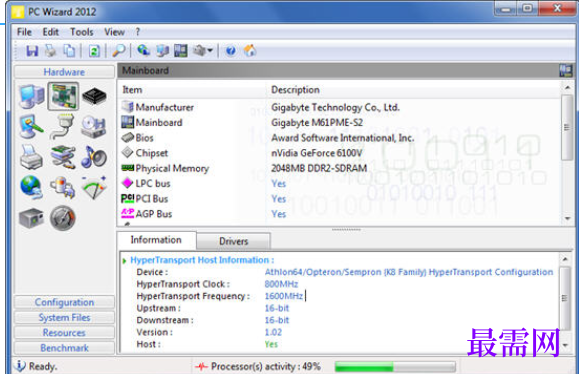Viewport: 579px width, 374px height.
Task: Click the Description column header
Action: coord(413,90)
